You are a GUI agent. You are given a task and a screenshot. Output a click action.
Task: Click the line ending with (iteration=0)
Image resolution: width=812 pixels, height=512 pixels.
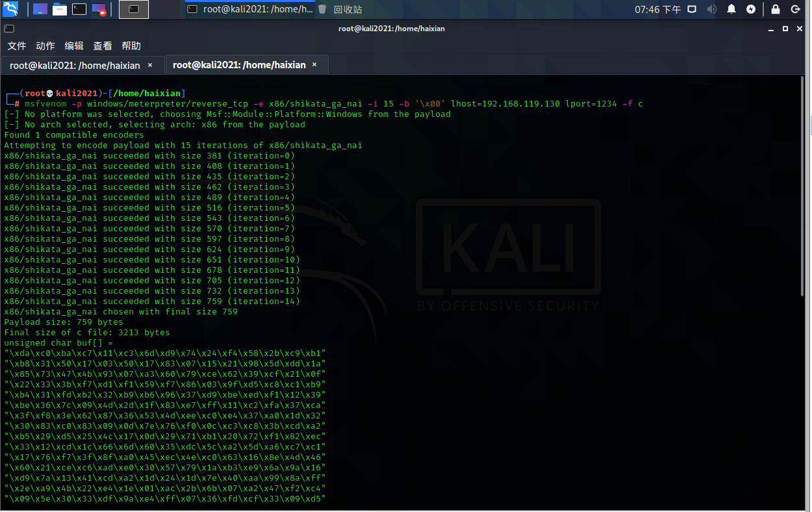tap(149, 155)
